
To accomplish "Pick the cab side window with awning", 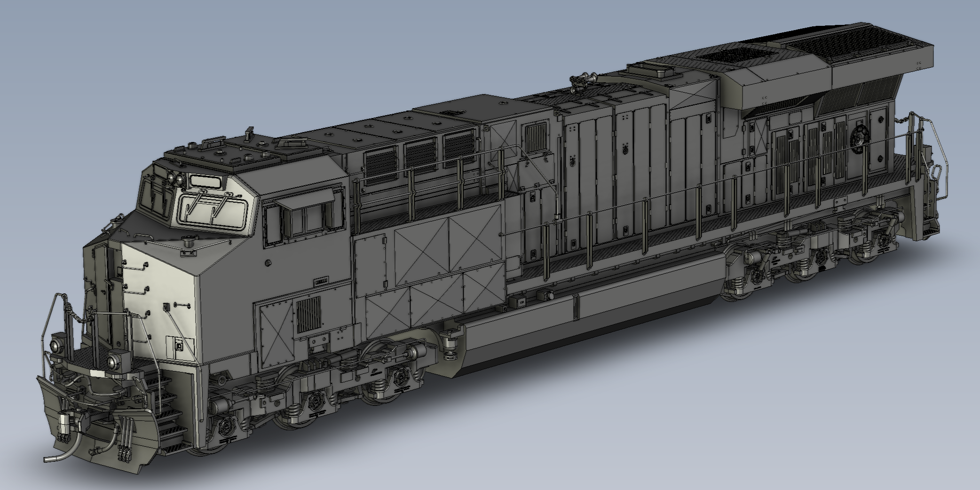I will 304,214.
